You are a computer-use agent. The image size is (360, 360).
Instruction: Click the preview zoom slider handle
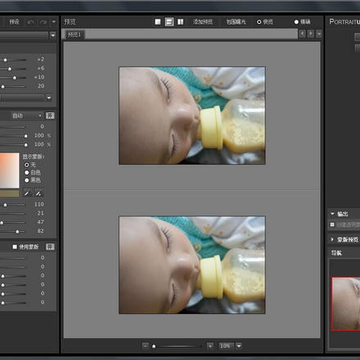[x=154, y=346]
